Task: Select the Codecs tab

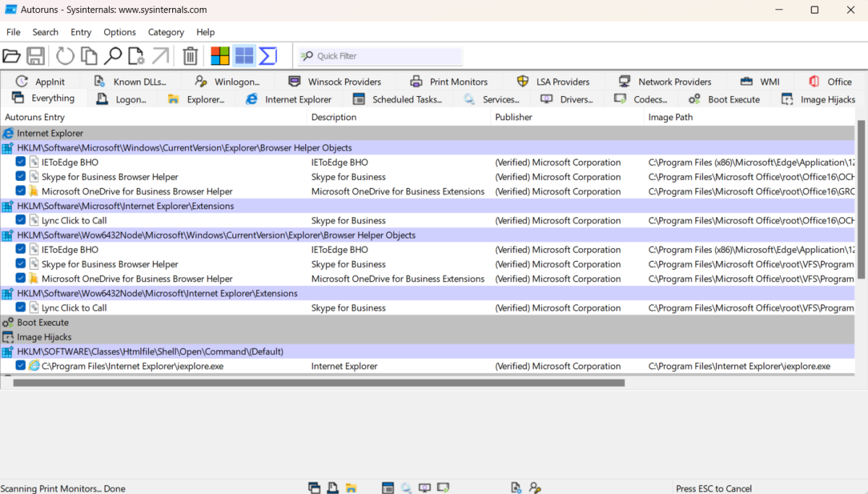Action: [641, 99]
